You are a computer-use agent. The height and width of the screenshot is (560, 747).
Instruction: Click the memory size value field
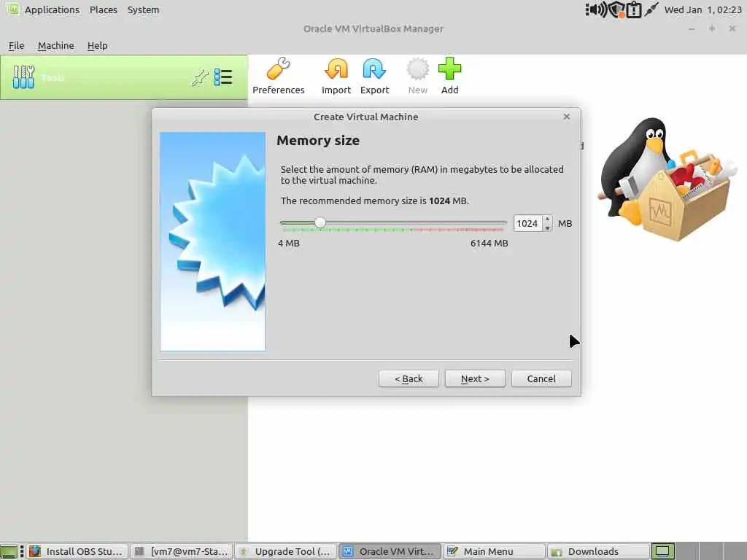[x=528, y=223]
